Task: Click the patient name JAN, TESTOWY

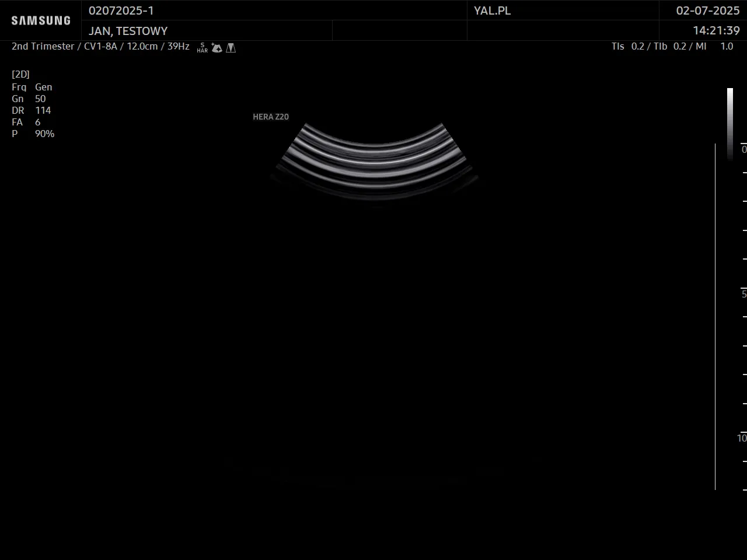Action: (128, 31)
